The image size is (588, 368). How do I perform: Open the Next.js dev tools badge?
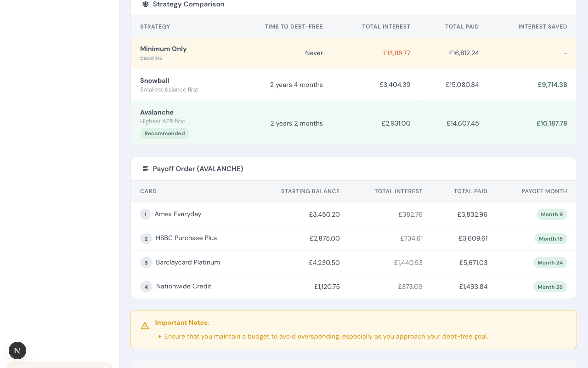pyautogui.click(x=17, y=351)
